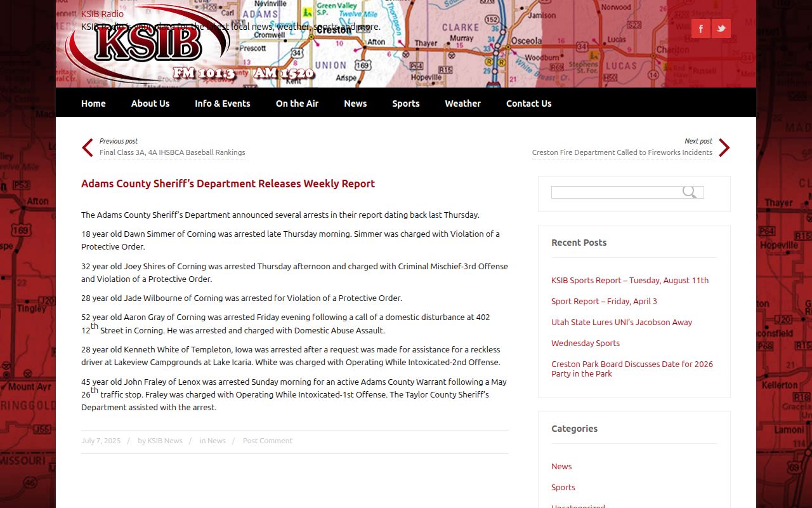Open the About Us menu
This screenshot has width=812, height=508.
tap(150, 104)
